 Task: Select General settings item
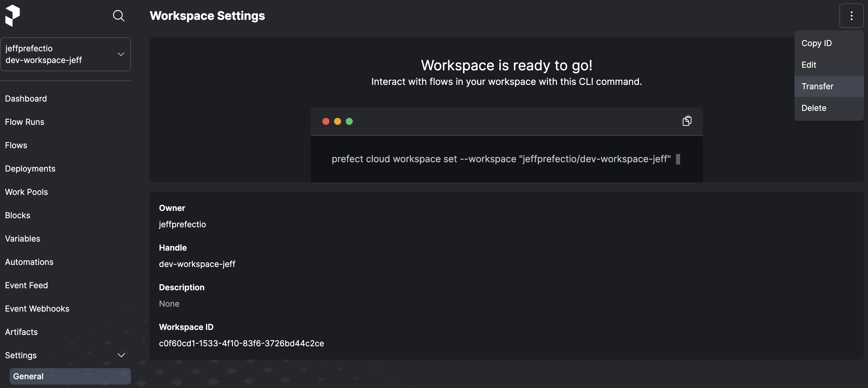coord(70,376)
